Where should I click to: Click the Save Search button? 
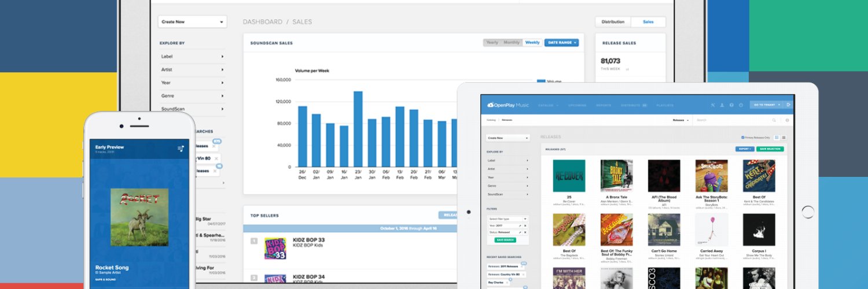coord(505,240)
